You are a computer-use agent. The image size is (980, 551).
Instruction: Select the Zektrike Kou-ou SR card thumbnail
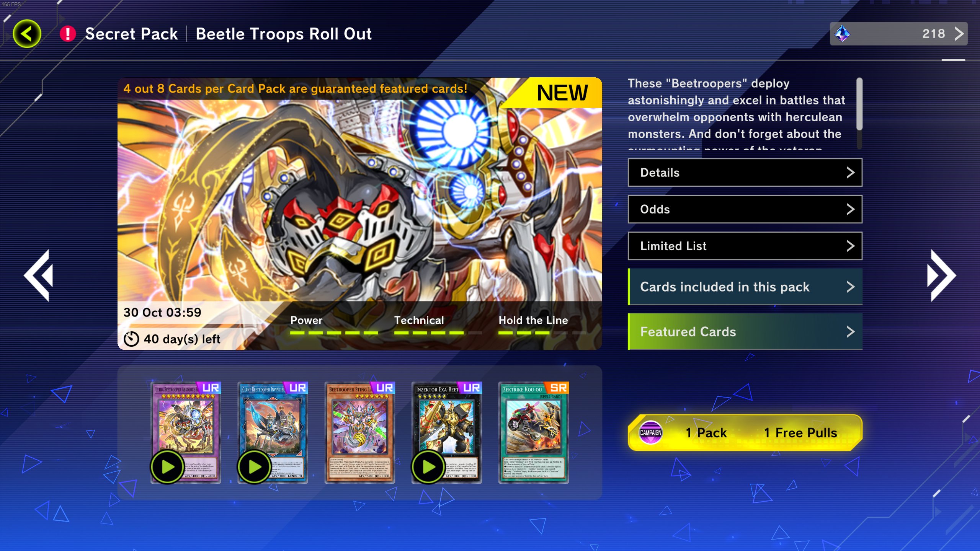533,432
